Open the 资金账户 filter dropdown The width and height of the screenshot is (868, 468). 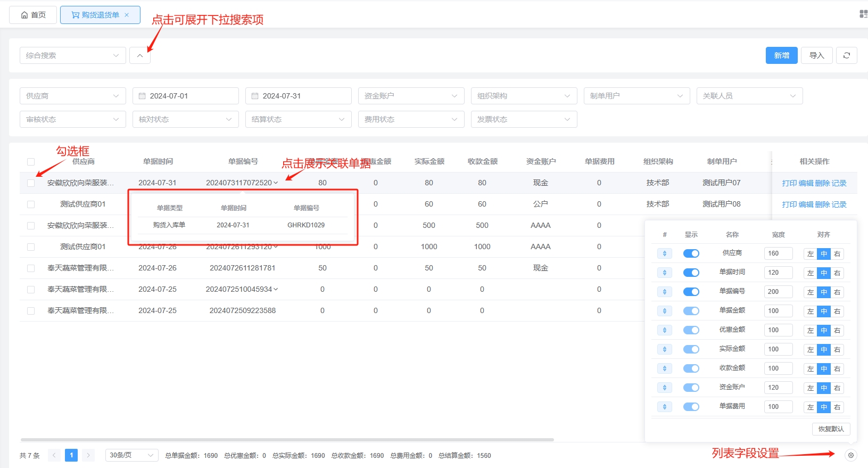pos(411,96)
